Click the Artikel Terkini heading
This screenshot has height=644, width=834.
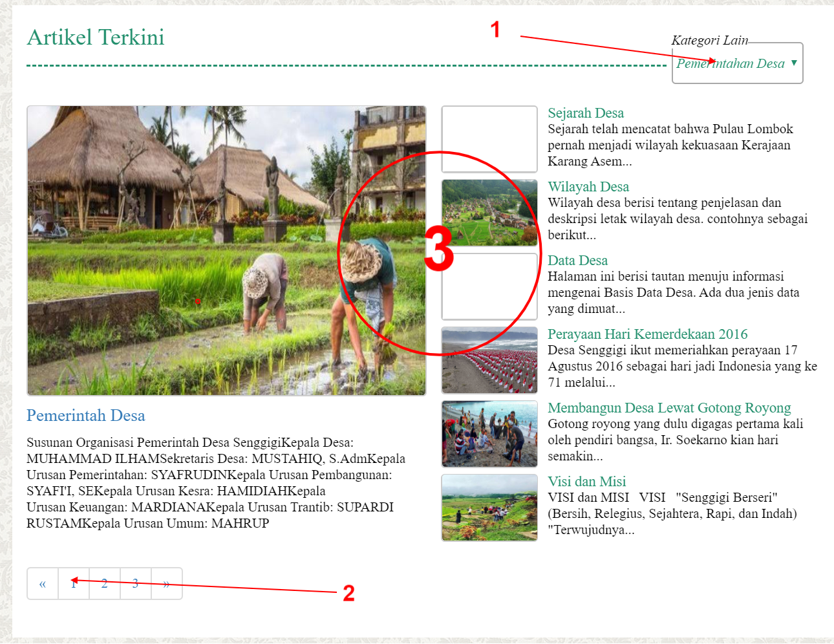point(96,38)
